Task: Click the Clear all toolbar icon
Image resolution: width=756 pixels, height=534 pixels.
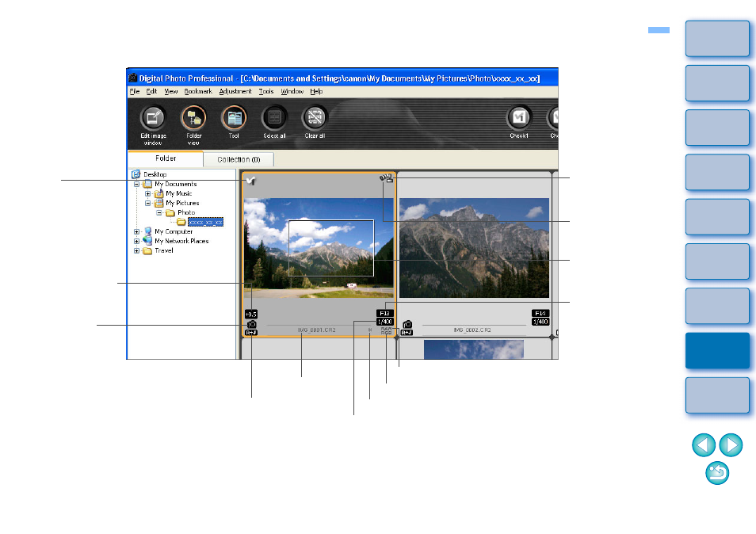Action: click(315, 118)
